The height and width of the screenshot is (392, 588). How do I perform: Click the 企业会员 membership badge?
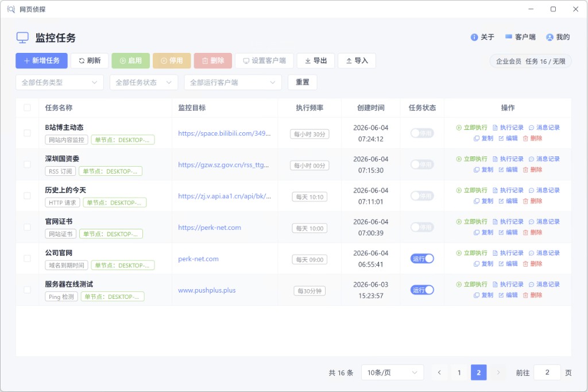pyautogui.click(x=531, y=61)
